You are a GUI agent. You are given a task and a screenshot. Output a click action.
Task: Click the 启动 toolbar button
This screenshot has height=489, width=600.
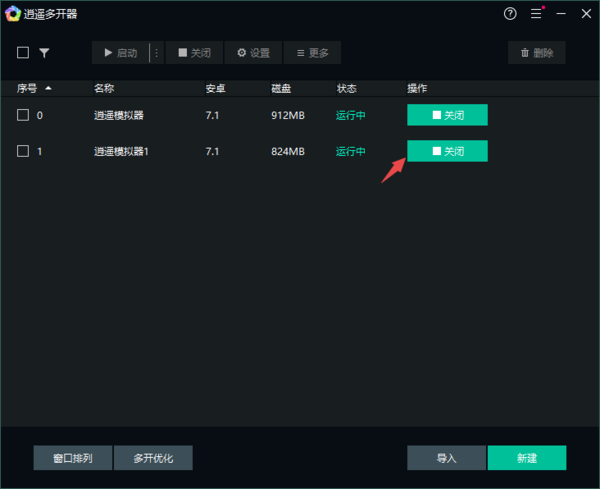(x=120, y=53)
